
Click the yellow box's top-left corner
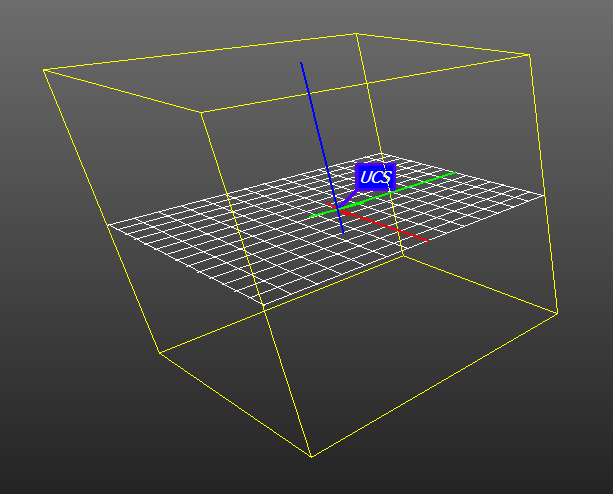(43, 70)
